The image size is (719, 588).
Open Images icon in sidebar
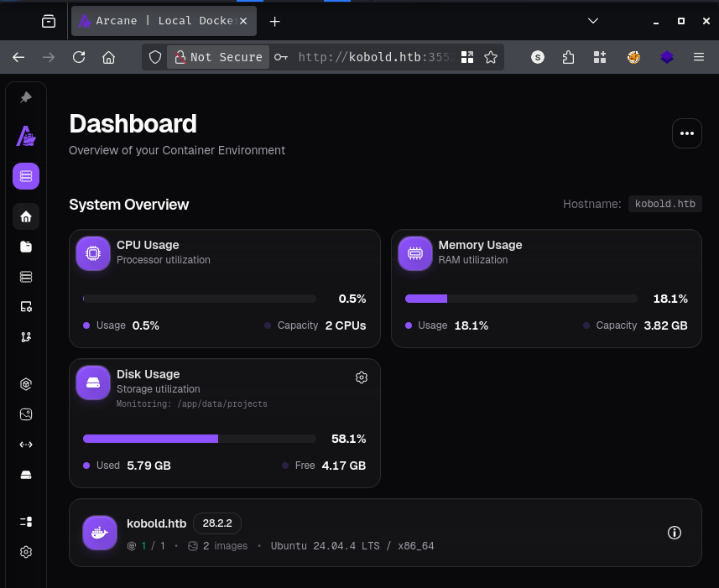point(26,414)
